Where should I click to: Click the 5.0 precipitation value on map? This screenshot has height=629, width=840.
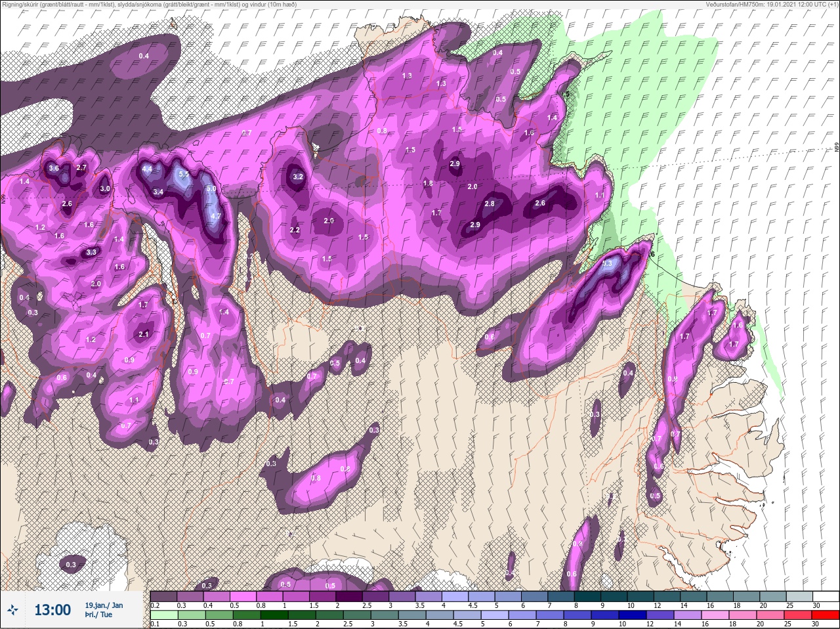[x=211, y=188]
